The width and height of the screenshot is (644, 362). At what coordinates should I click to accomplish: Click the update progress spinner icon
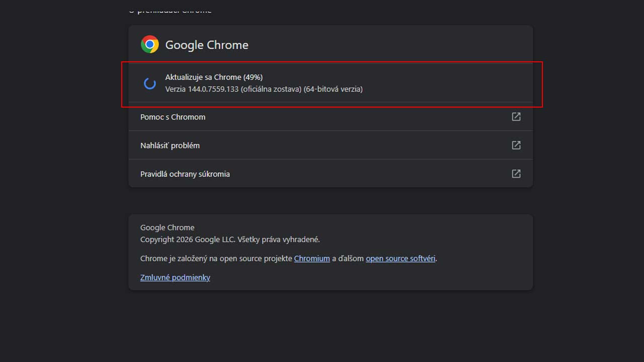(x=150, y=83)
